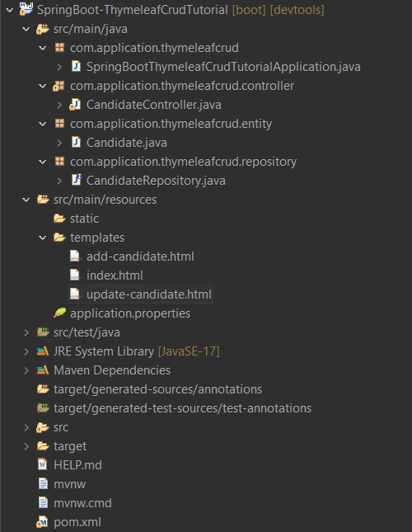Viewport: 412px width, 532px height.
Task: Click the entity package icon
Action: (59, 124)
